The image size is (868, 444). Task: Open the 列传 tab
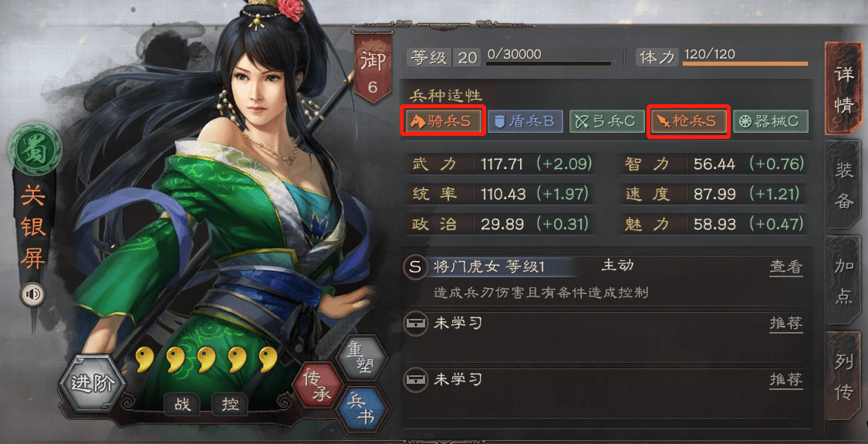(x=843, y=376)
